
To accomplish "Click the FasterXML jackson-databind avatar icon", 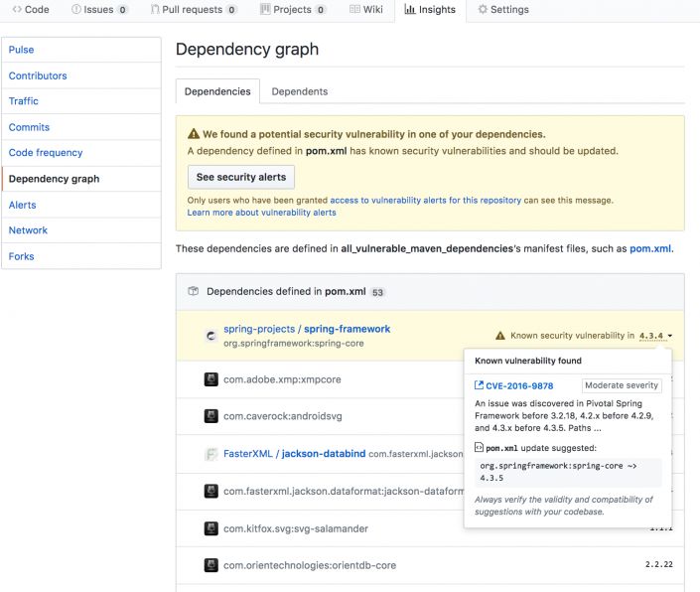I will pos(210,454).
